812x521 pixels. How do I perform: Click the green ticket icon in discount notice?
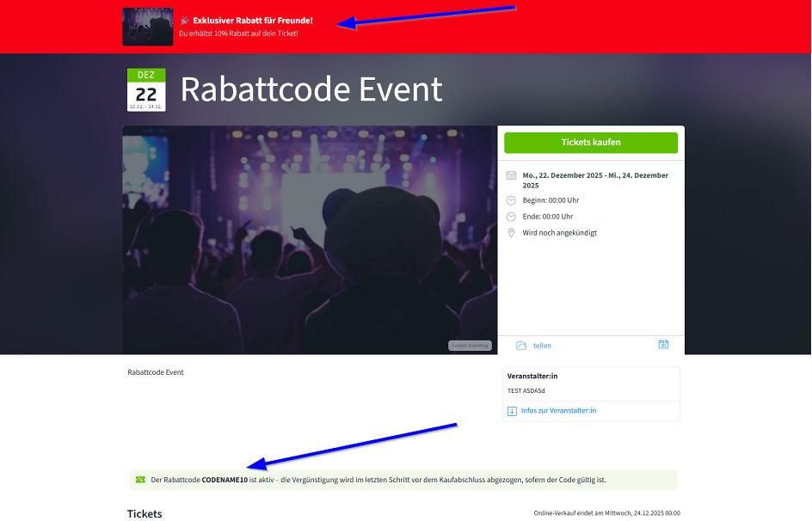(x=140, y=480)
